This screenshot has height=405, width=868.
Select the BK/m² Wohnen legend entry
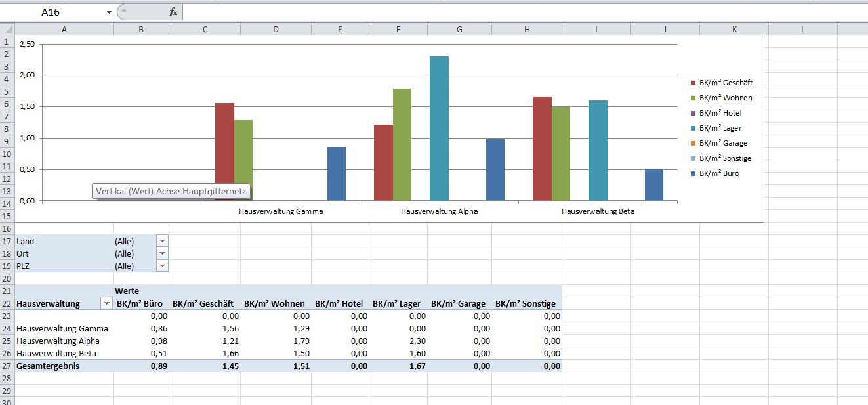[x=725, y=98]
